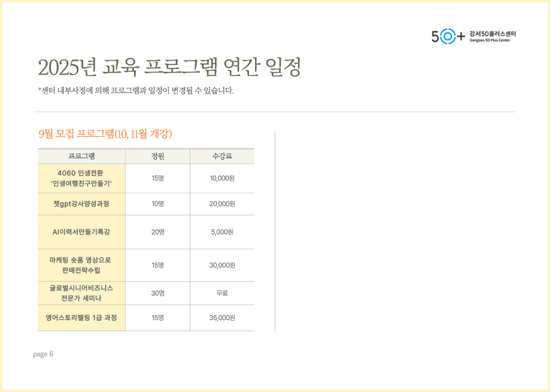Click the 15명 capacity in the 마케팅 숏폼 row
Image resolution: width=550 pixels, height=392 pixels.
158,265
